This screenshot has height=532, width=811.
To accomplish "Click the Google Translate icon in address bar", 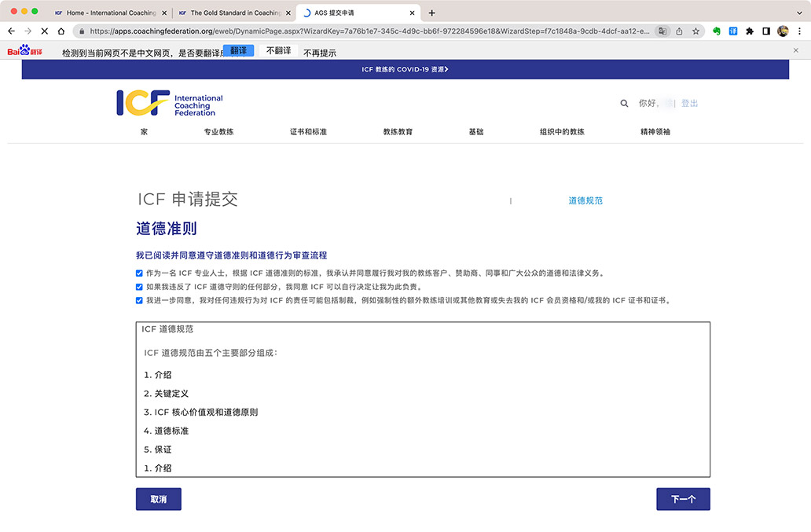I will [662, 31].
